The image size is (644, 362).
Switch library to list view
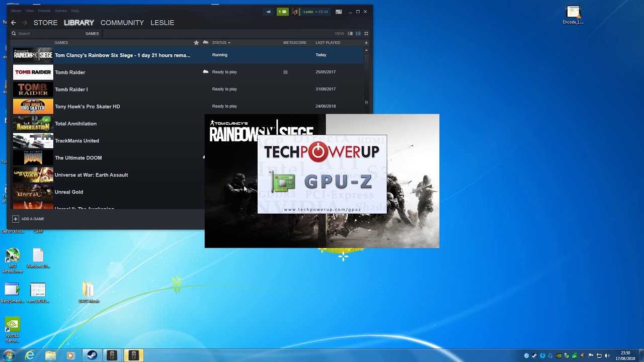pos(358,34)
